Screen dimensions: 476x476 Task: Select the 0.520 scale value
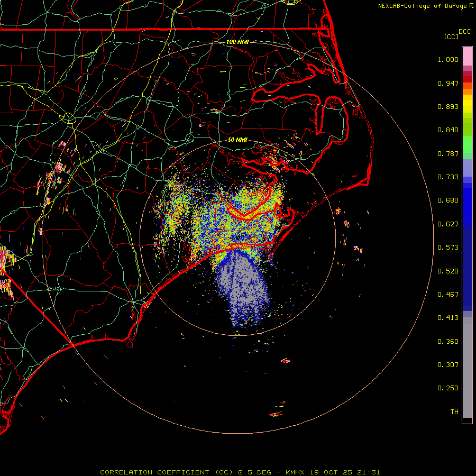click(x=448, y=271)
